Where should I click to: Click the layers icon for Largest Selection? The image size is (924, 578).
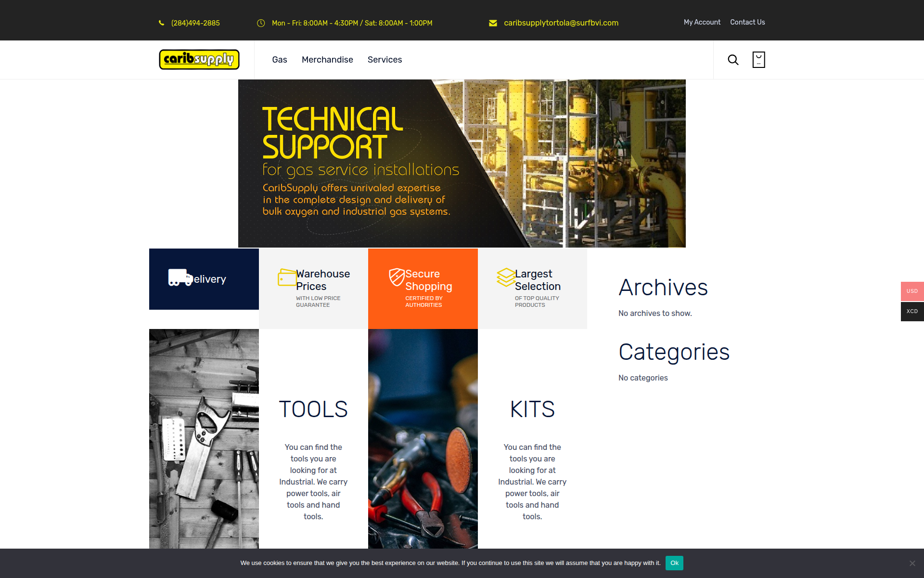(506, 277)
